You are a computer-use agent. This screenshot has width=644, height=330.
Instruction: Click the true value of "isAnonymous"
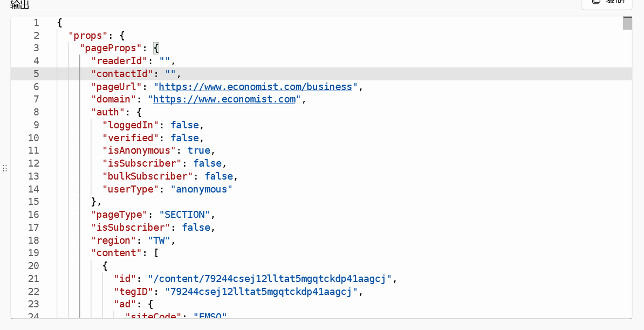point(199,150)
